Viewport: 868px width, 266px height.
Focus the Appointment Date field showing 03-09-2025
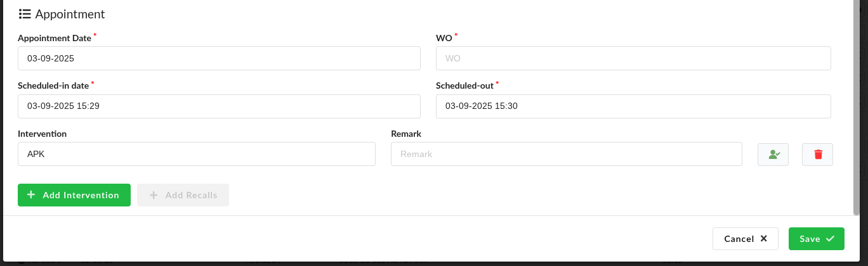(219, 58)
